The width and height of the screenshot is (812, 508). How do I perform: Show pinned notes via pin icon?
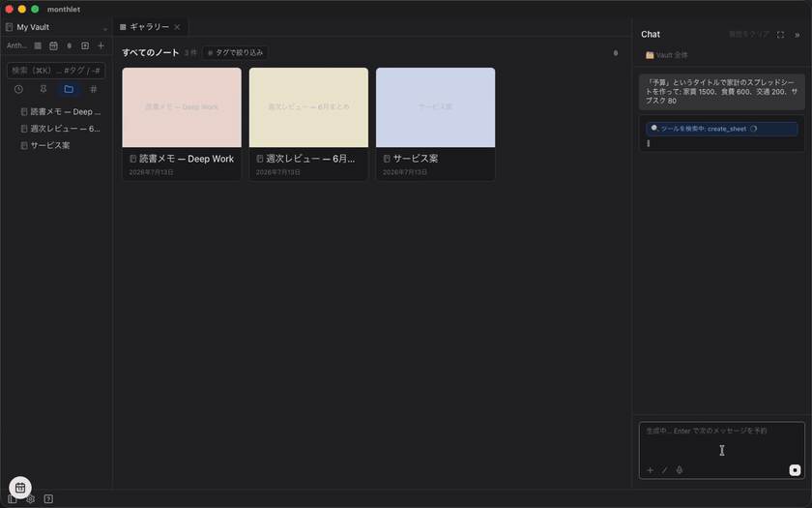(x=43, y=89)
